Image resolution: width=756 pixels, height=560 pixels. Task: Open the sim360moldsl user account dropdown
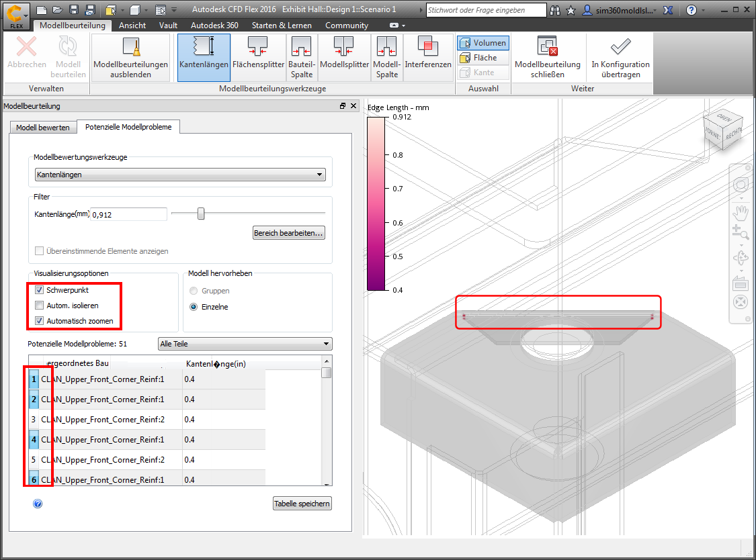pyautogui.click(x=620, y=10)
